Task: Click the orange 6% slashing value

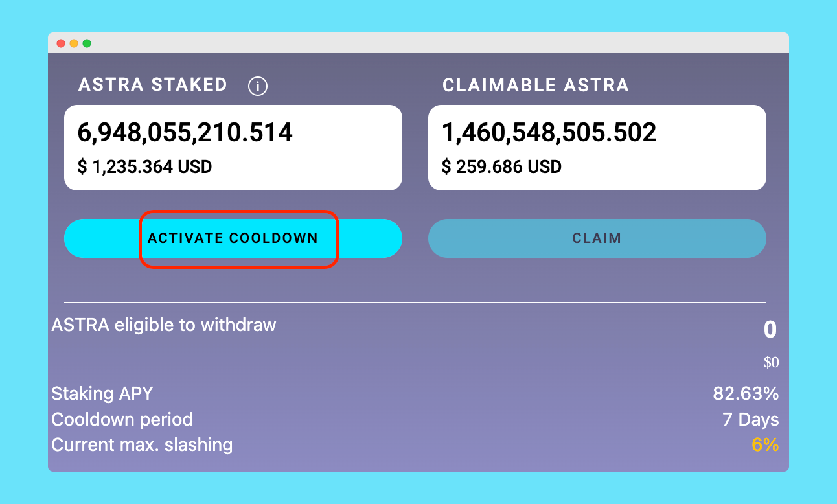Action: pos(765,445)
